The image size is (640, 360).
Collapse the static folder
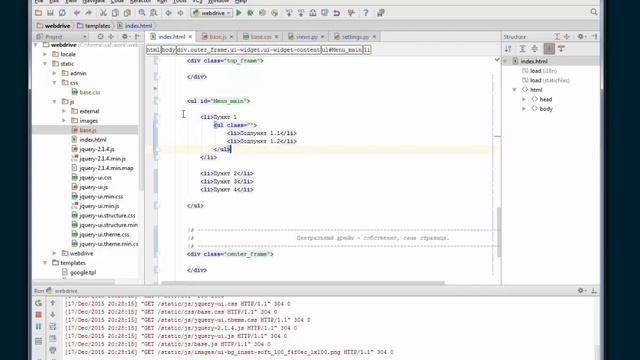[45, 64]
